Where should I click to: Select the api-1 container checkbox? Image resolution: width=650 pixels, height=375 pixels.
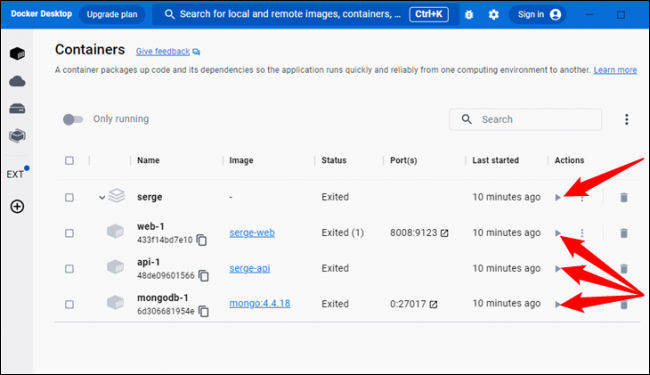click(x=69, y=269)
